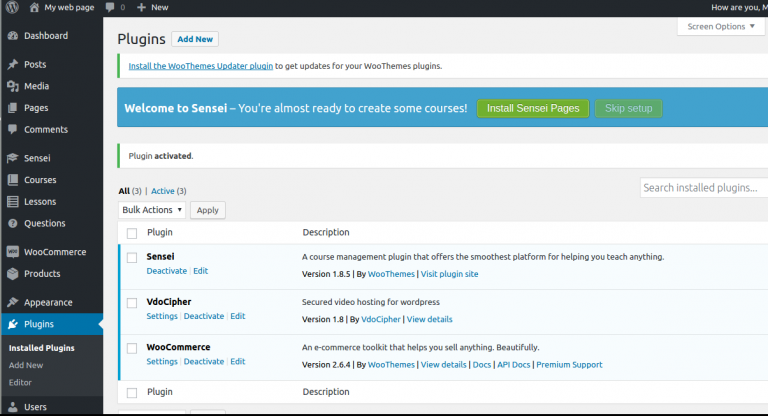Check the VdoCipher plugin checkbox
The width and height of the screenshot is (768, 416).
[132, 303]
